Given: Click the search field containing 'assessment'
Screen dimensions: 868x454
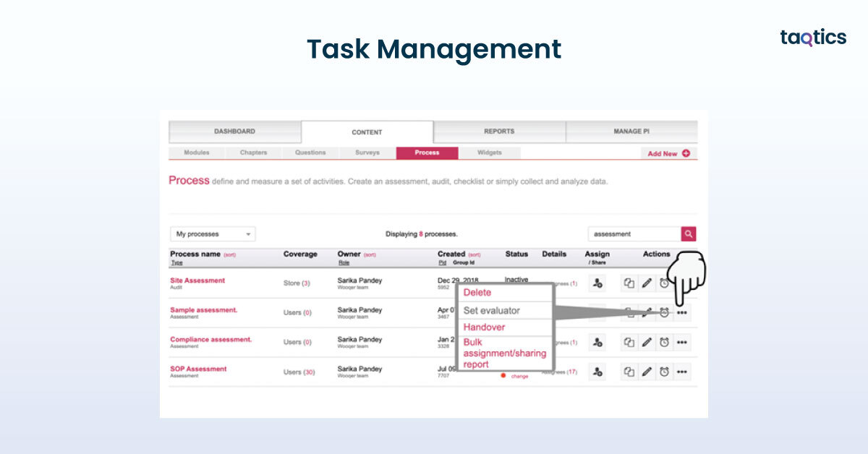Looking at the screenshot, I should (634, 234).
